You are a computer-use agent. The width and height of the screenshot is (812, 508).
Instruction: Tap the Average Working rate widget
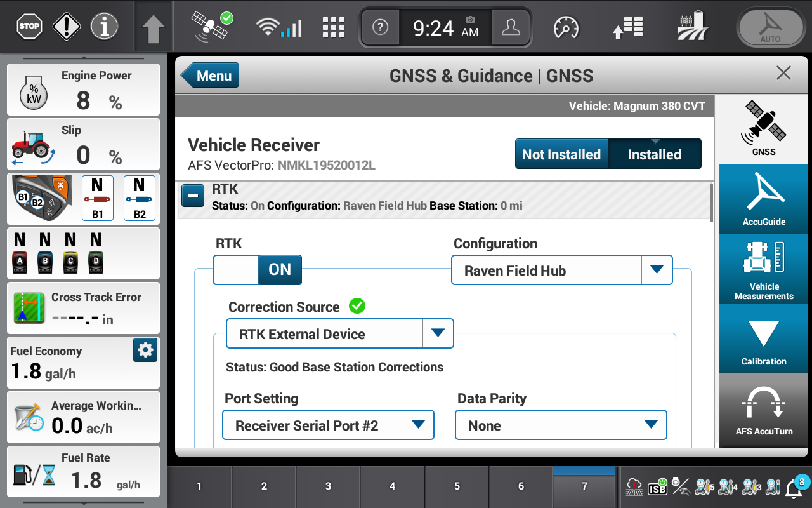coord(83,417)
